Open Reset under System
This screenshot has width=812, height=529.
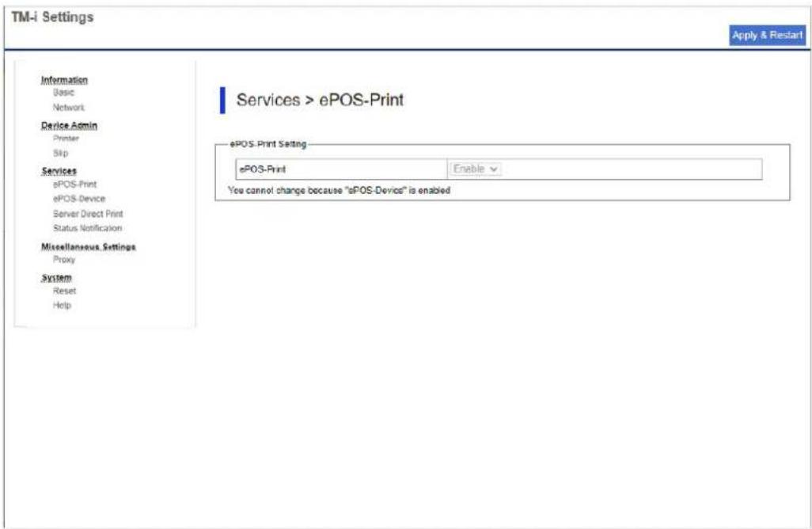tap(64, 291)
